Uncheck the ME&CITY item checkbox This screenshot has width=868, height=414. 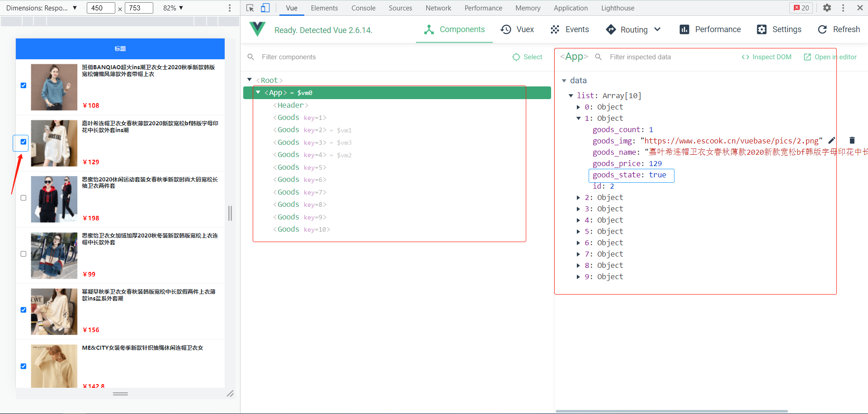(24, 366)
